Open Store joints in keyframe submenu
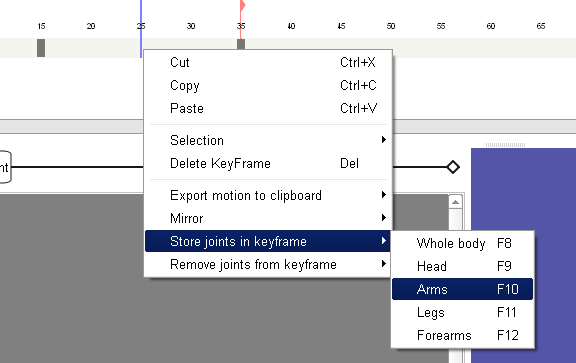 point(268,241)
